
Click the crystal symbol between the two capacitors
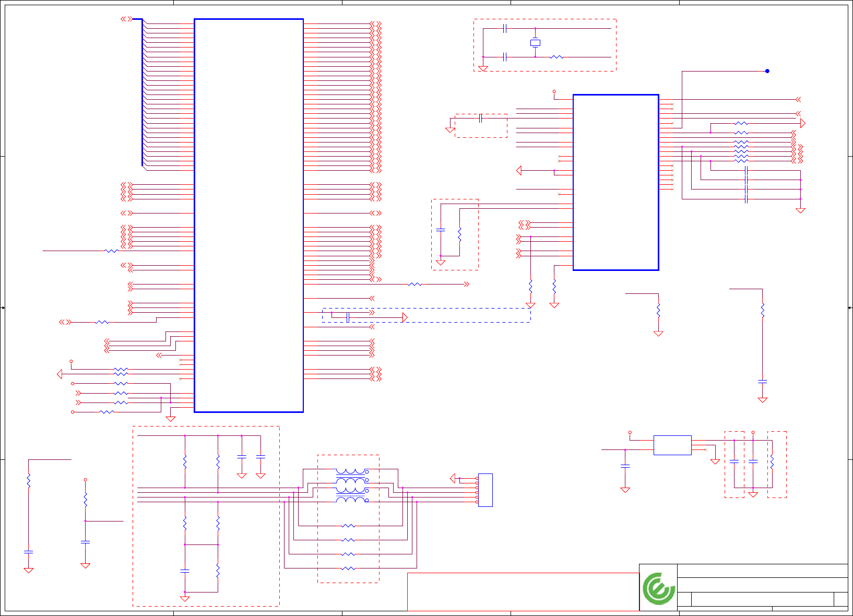click(x=535, y=43)
